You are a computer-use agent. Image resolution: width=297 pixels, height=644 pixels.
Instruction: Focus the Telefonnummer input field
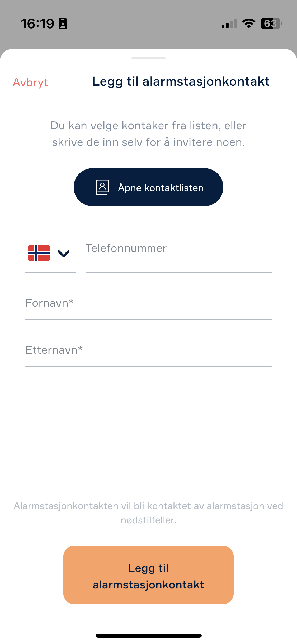coord(178,254)
